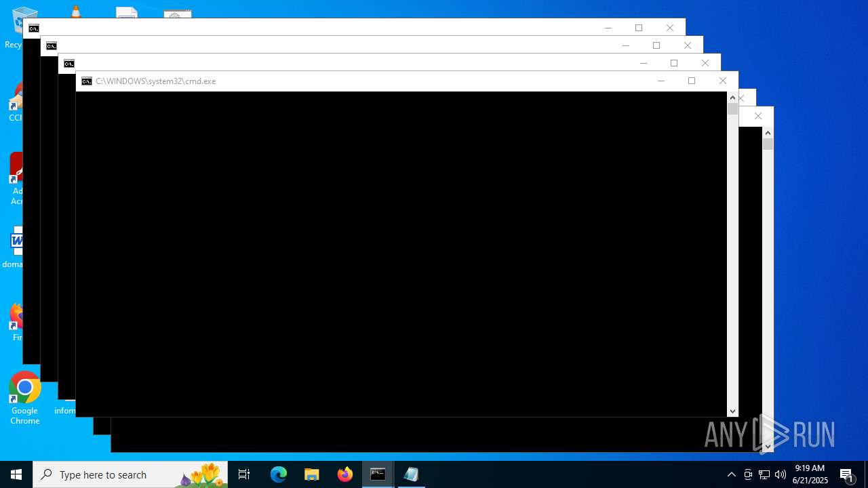
Task: Launch Microsoft Edge from the taskbar
Action: click(x=279, y=474)
